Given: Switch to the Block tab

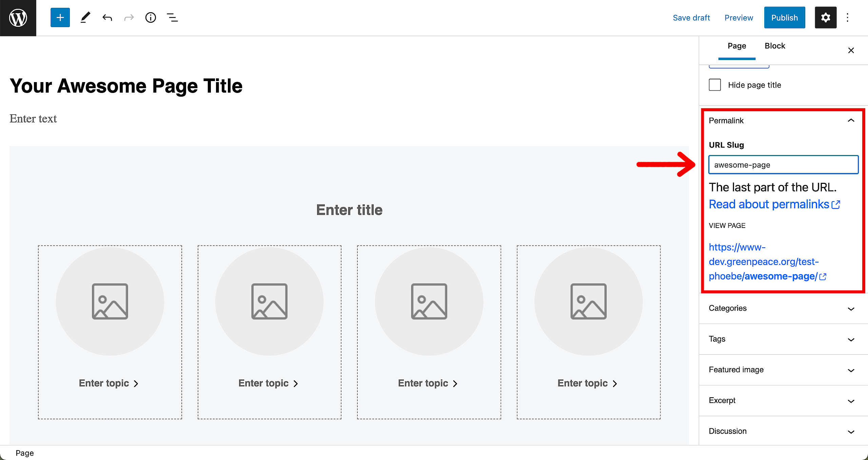Looking at the screenshot, I should [775, 46].
